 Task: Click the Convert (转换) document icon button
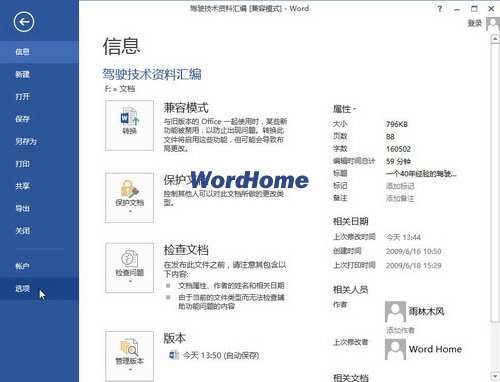129,125
